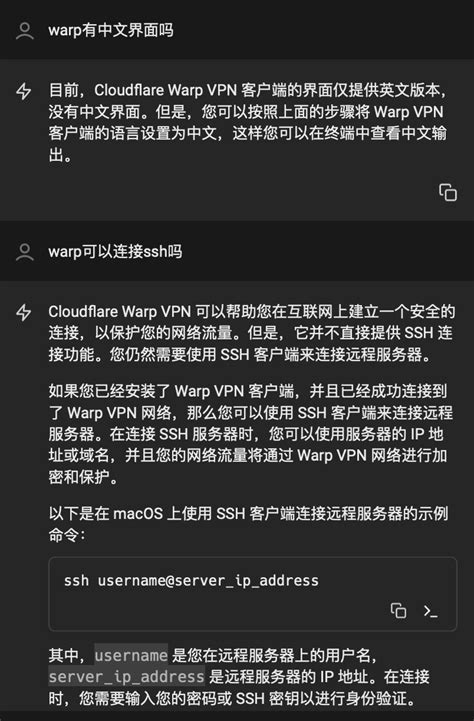The height and width of the screenshot is (721, 474).
Task: Click the lightning AI icon beside the first answer
Action: [x=24, y=91]
